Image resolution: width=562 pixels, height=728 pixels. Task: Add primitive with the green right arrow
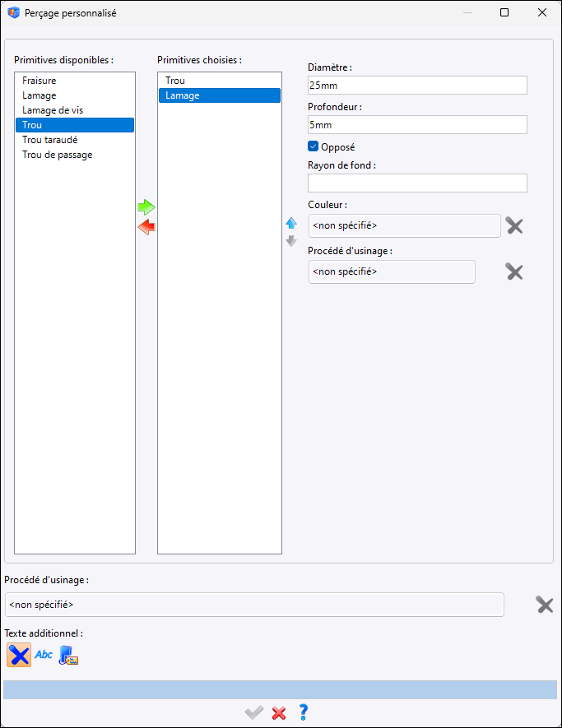click(146, 207)
